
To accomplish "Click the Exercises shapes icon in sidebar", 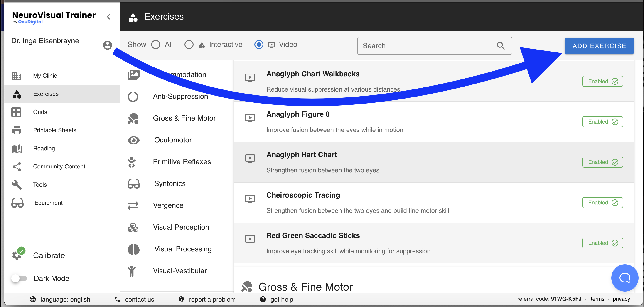I will click(17, 94).
